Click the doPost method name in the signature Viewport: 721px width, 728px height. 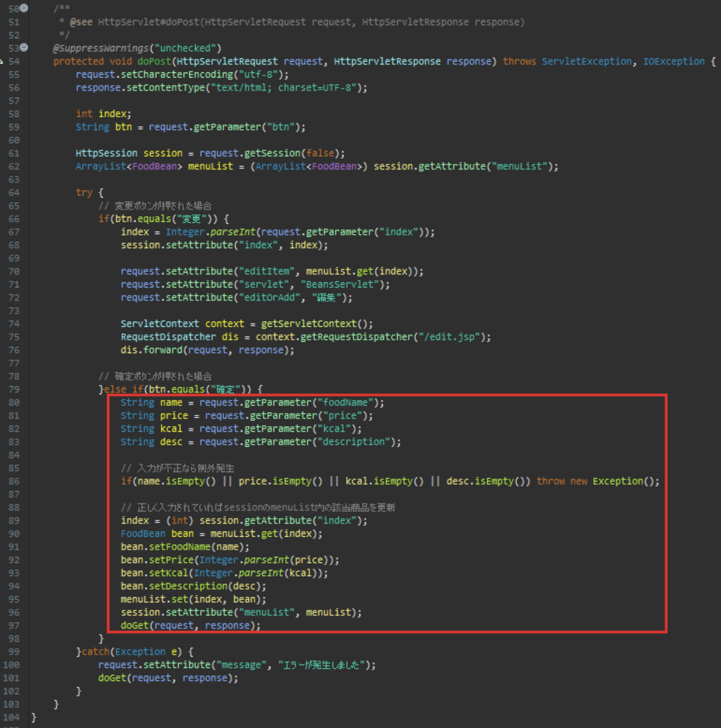pyautogui.click(x=154, y=62)
